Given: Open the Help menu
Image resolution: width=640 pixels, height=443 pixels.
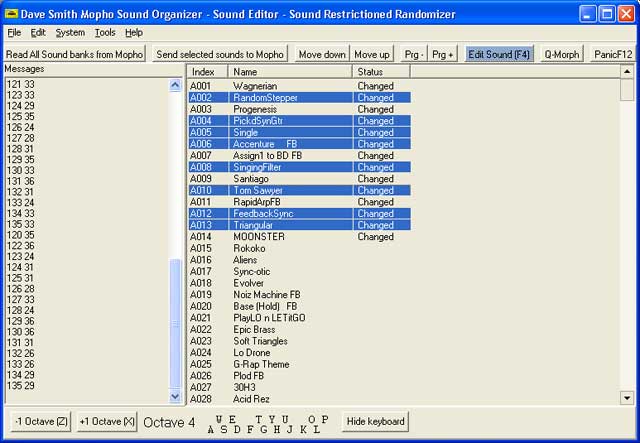Looking at the screenshot, I should tap(133, 33).
